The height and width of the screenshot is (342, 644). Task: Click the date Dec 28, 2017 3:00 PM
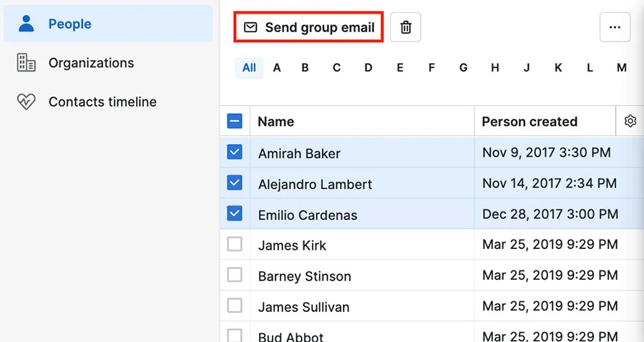pyautogui.click(x=550, y=214)
